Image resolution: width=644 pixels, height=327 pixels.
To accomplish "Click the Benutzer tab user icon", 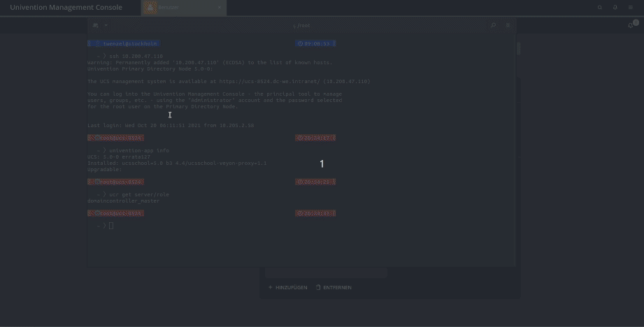I will pyautogui.click(x=150, y=8).
